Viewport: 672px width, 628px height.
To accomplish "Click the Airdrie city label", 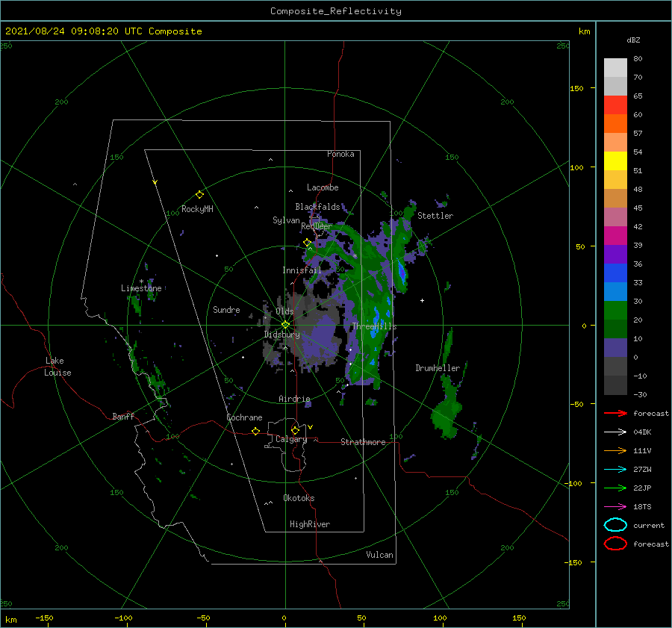I will tap(294, 399).
